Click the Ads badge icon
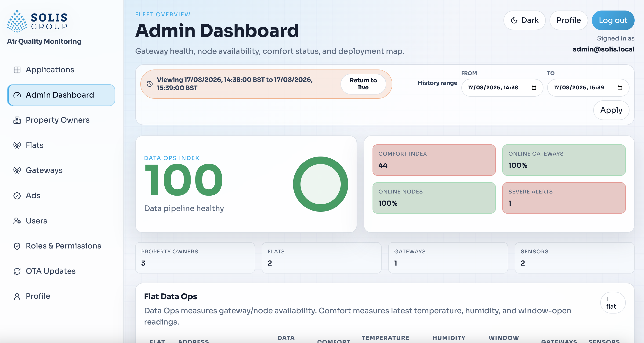Screen dimensions: 644x343 coord(17,196)
